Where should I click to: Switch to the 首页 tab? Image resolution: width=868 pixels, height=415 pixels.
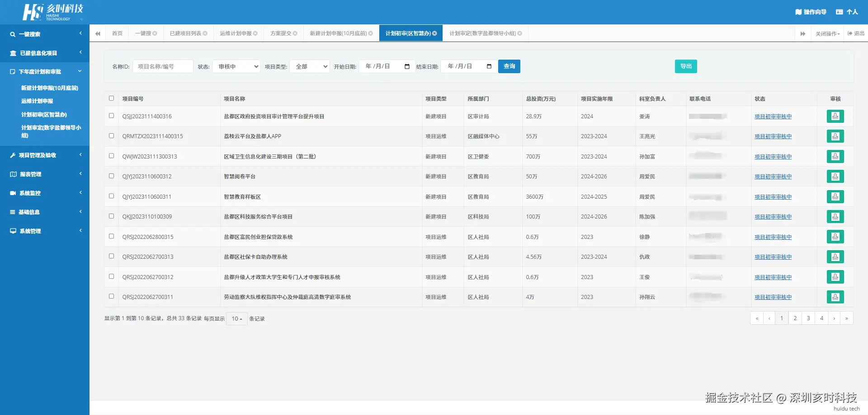pyautogui.click(x=117, y=33)
